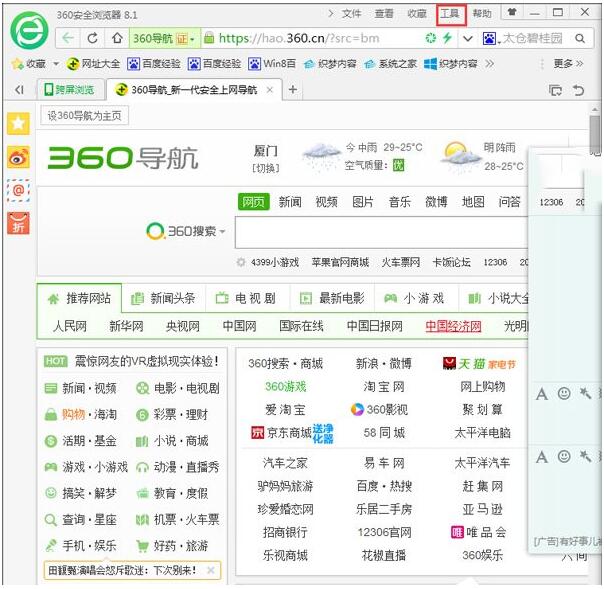Switch to the 最新电影 section tab
The width and height of the screenshot is (604, 589).
click(332, 298)
